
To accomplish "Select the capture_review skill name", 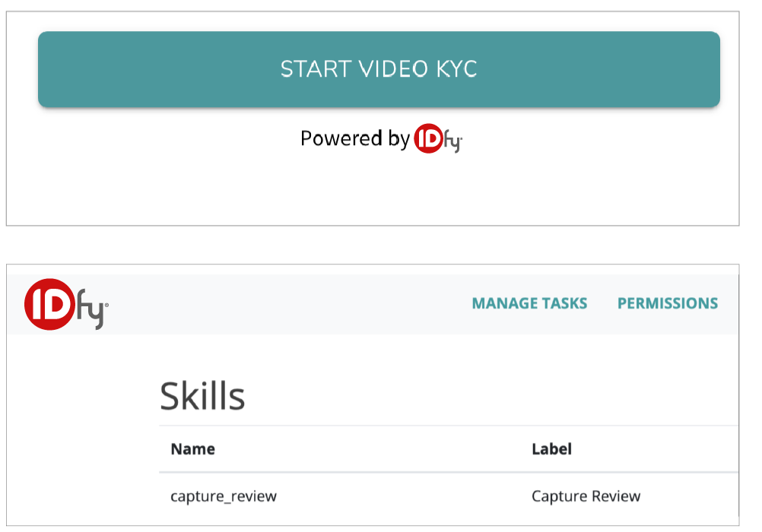I will [224, 496].
